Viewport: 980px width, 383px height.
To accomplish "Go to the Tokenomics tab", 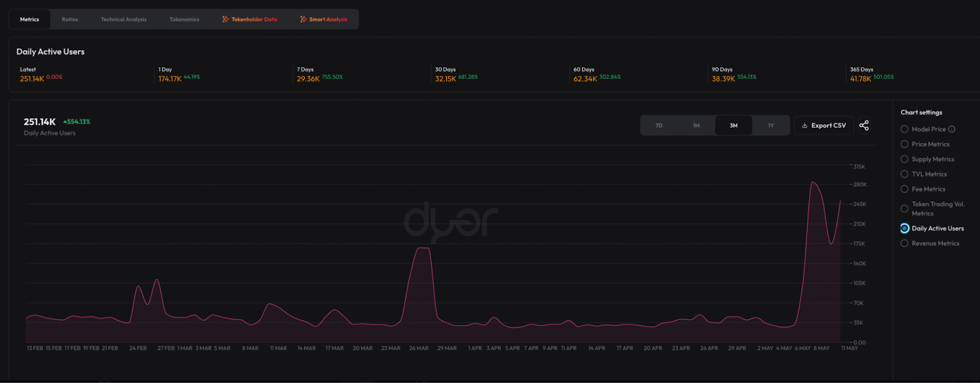I will pyautogui.click(x=184, y=20).
